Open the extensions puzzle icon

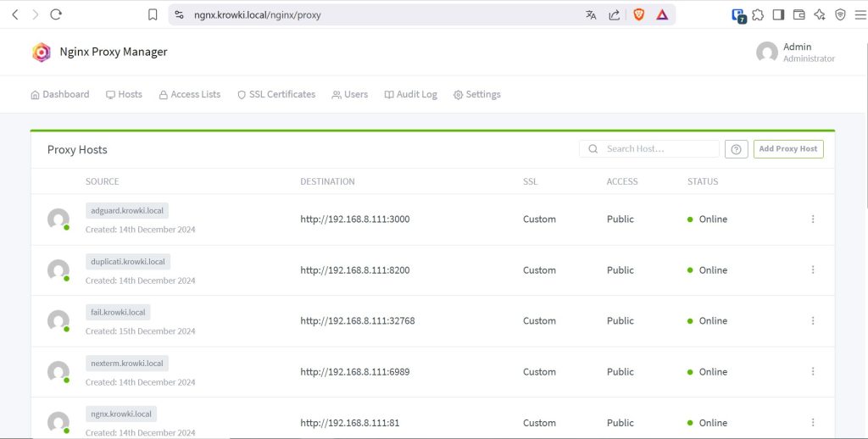tap(758, 15)
